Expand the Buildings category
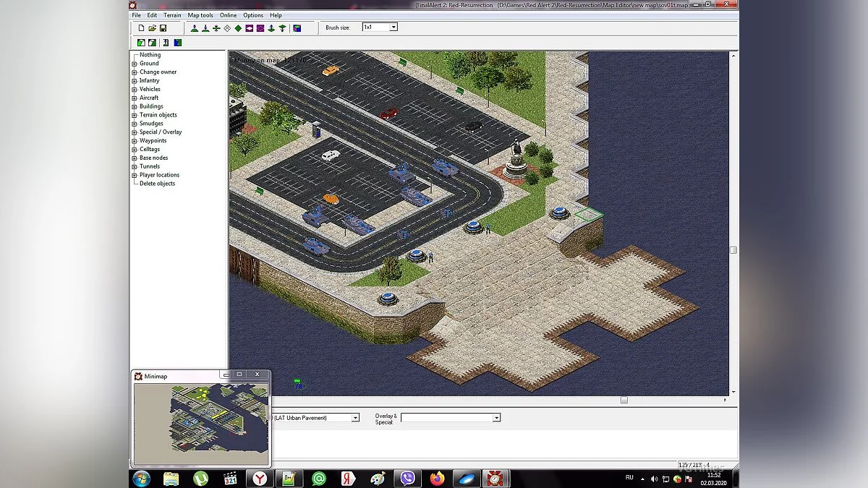Screen dimensions: 868x488 click(134, 106)
